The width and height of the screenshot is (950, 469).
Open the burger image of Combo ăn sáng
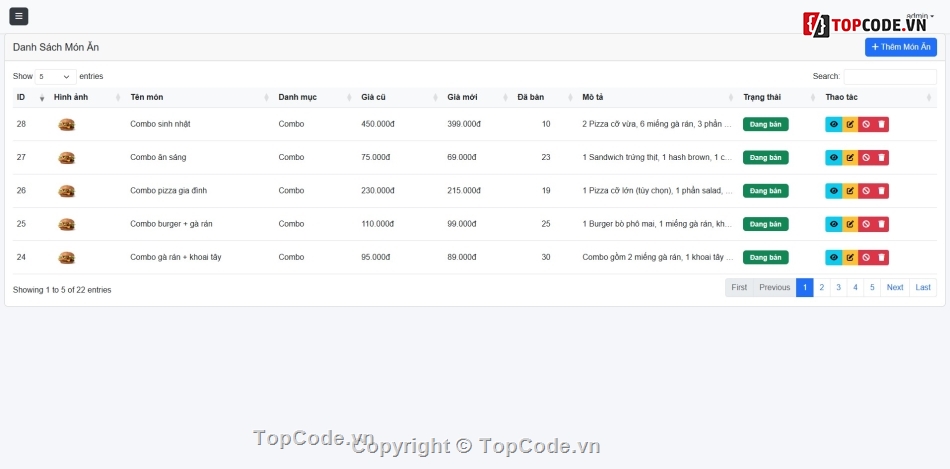coord(66,158)
